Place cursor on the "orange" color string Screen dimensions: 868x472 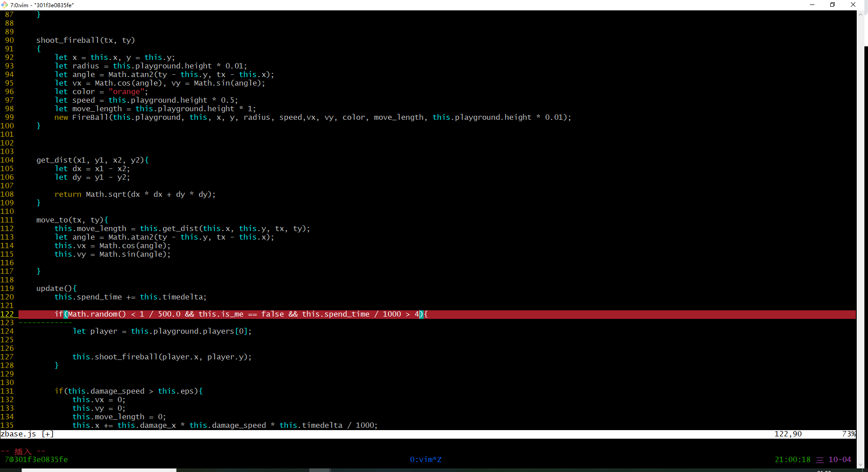[x=126, y=91]
